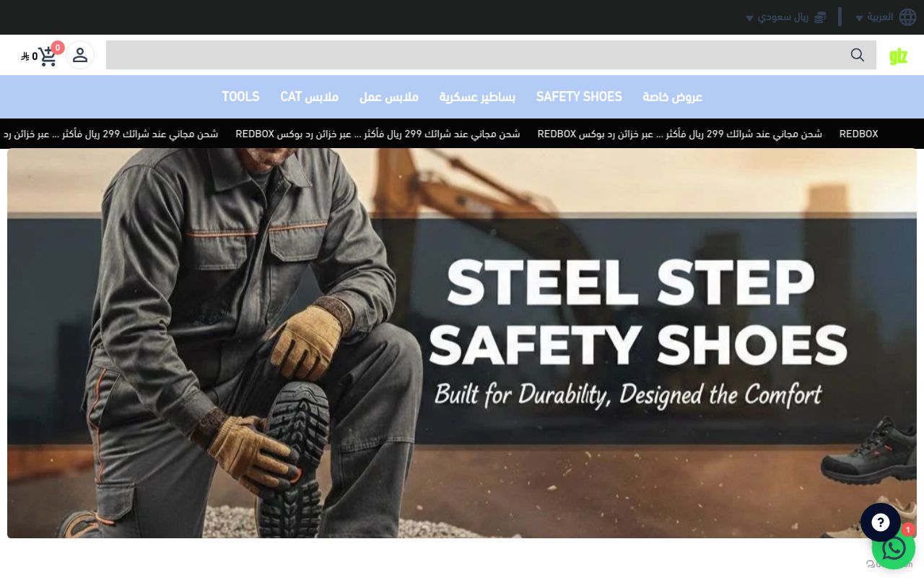Image resolution: width=924 pixels, height=578 pixels.
Task: Click the green glz store logo
Action: click(x=898, y=56)
